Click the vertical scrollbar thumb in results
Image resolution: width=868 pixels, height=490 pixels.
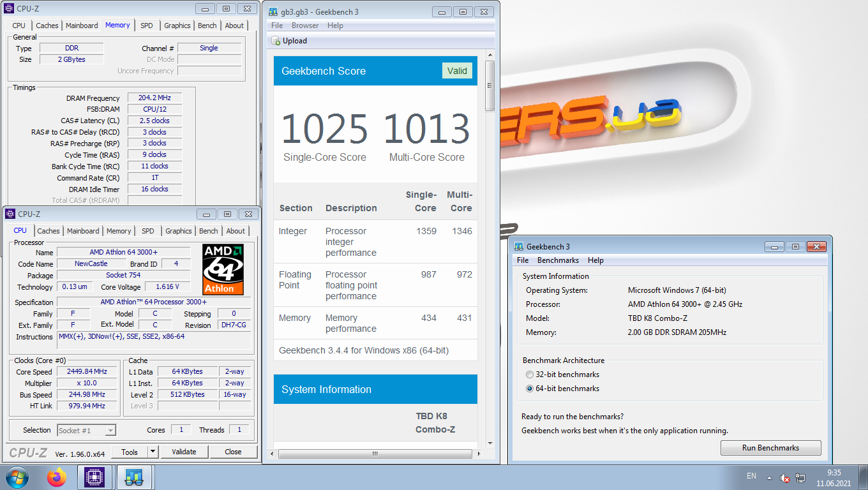[490, 86]
